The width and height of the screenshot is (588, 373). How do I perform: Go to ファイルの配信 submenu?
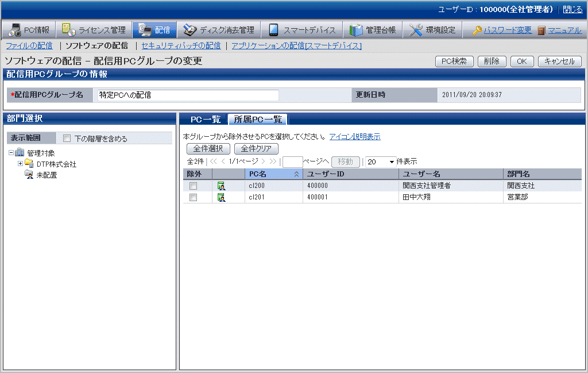[29, 46]
